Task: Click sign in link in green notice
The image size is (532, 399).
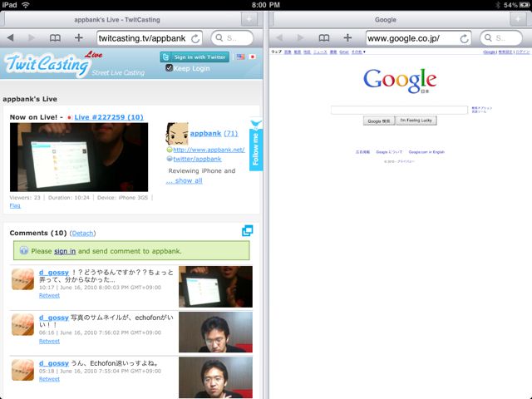Action: (x=65, y=251)
